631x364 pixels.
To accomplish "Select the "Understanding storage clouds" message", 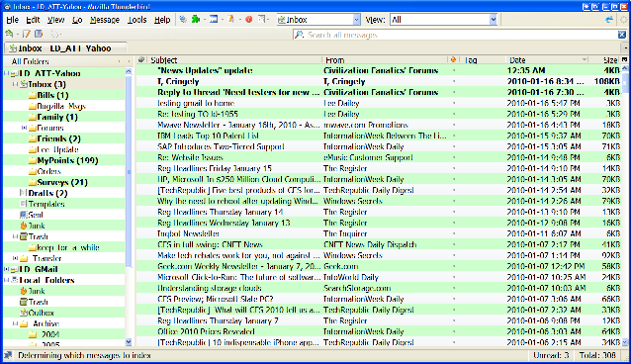I will click(x=379, y=288).
